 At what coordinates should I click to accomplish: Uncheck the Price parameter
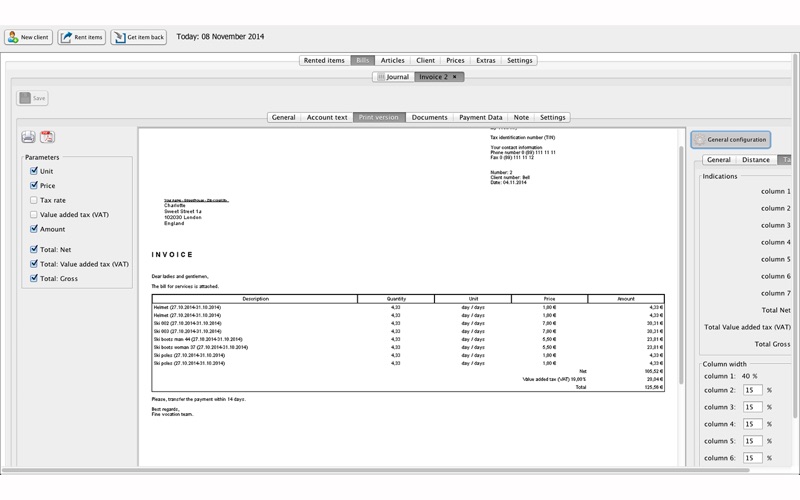(34, 185)
